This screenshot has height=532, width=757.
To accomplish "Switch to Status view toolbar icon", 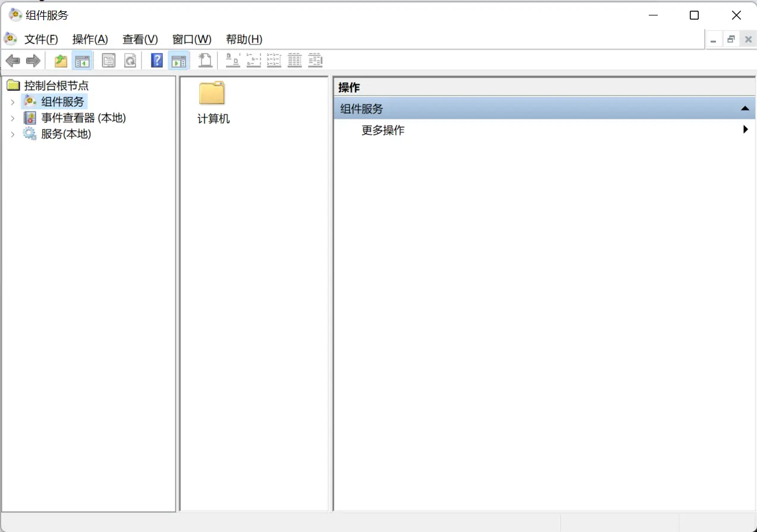I will point(315,61).
